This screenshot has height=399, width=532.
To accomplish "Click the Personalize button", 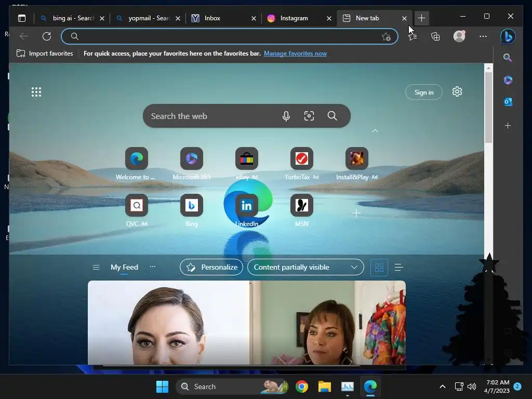I will [211, 268].
